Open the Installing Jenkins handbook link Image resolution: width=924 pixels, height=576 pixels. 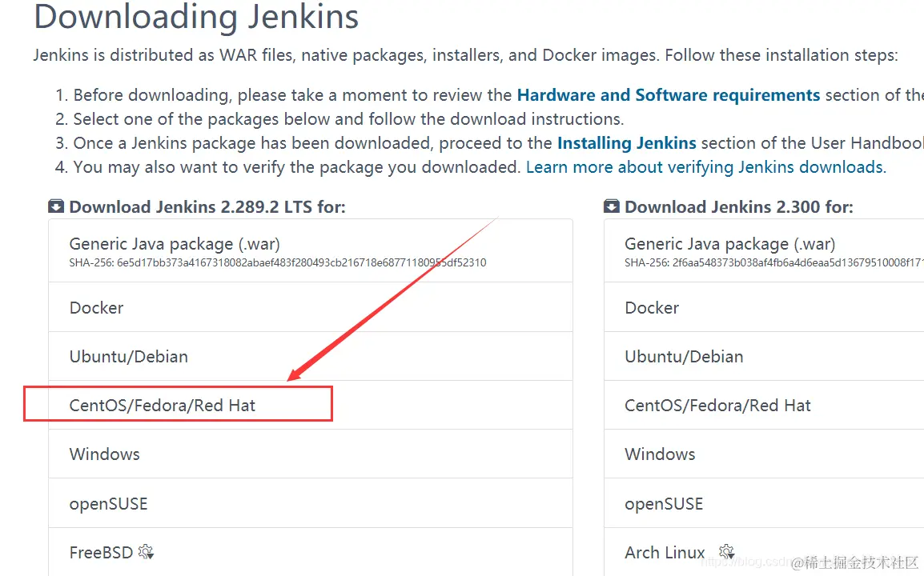626,143
